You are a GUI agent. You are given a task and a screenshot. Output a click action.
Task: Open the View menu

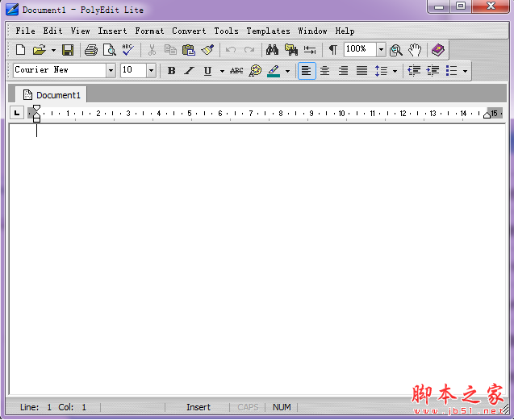(x=81, y=31)
